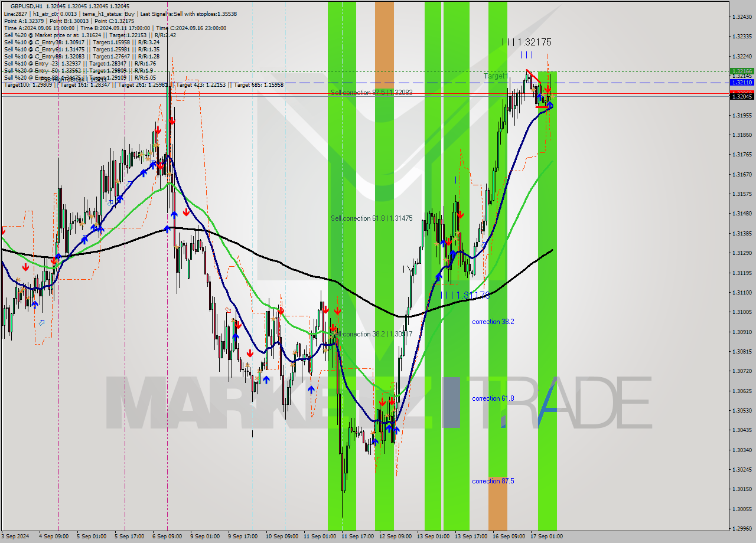Click the 'Sell correction 38.2 | 1.30917' label
Viewport: 756px width, 543px height.
tap(372, 334)
